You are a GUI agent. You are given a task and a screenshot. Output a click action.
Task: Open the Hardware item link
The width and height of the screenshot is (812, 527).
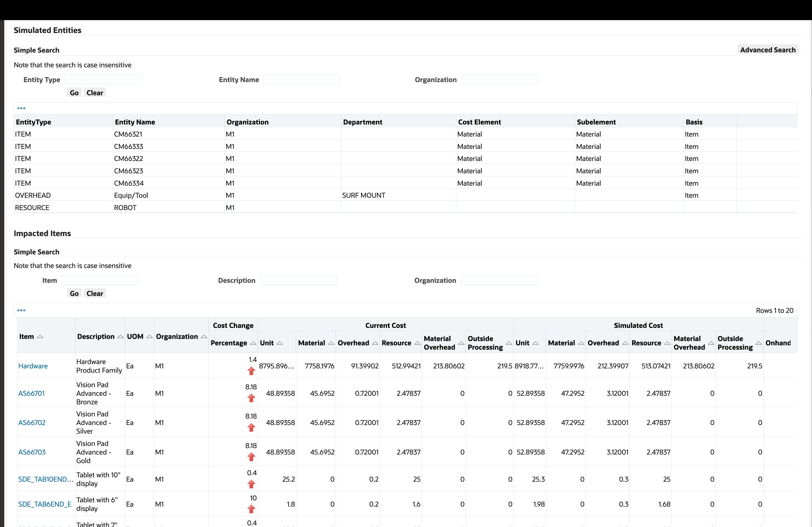33,366
